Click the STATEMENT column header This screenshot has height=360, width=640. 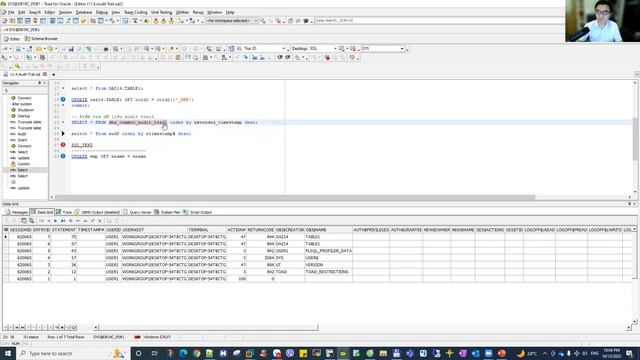click(64, 230)
